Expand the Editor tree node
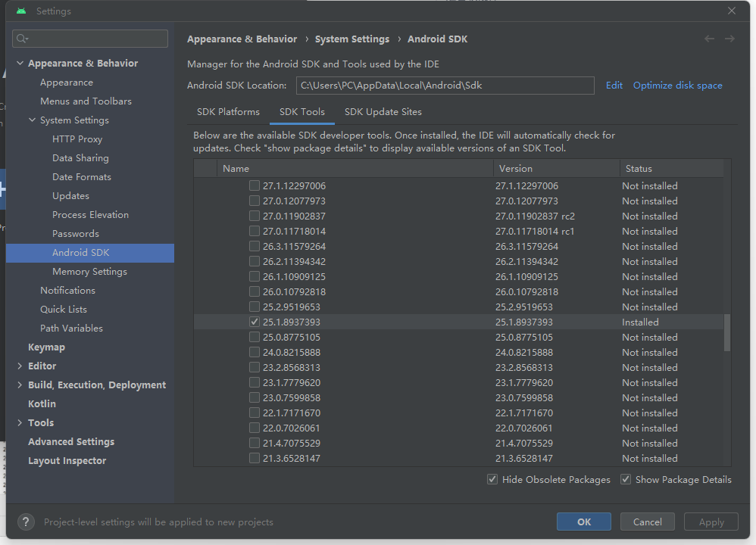This screenshot has width=756, height=545. click(x=20, y=366)
